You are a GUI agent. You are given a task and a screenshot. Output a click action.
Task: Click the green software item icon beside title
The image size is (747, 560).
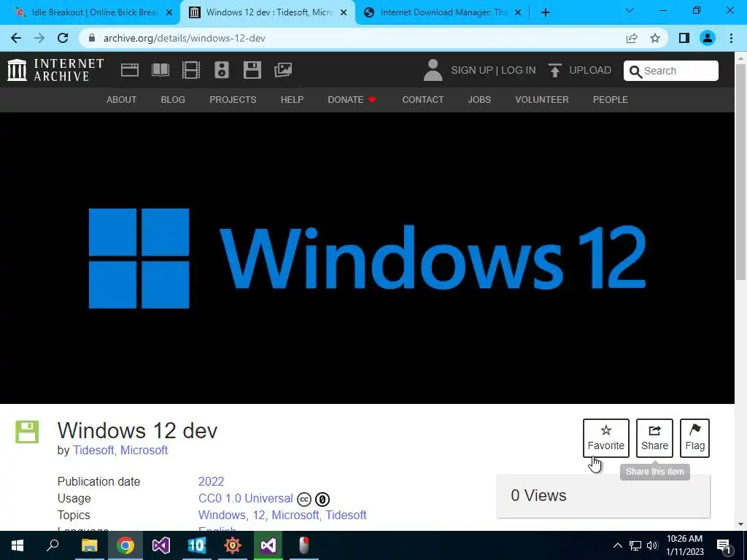tap(27, 432)
